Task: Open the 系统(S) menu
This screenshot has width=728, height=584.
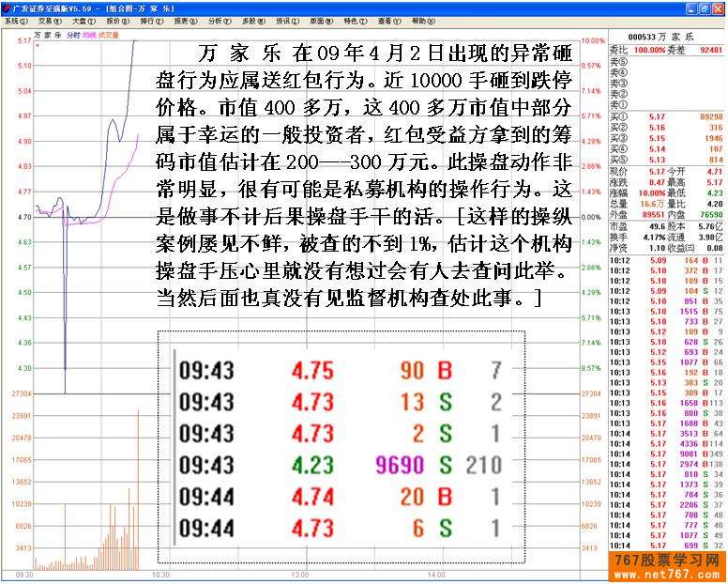Action: point(16,20)
